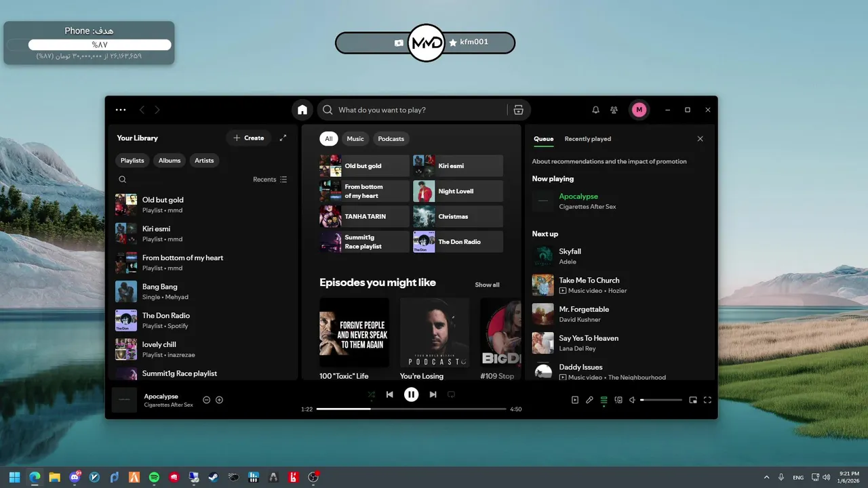Viewport: 868px width, 488px height.
Task: Expand Your Library to full view
Action: (283, 138)
